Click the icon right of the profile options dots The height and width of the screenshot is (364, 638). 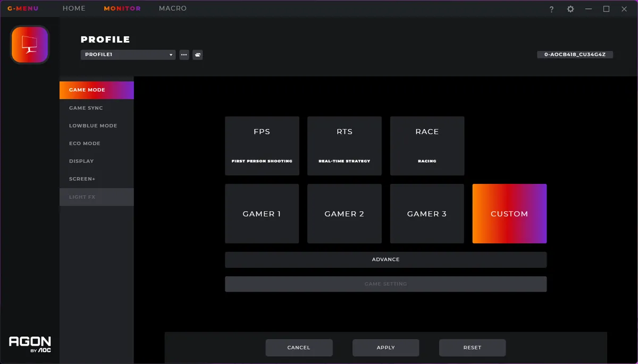(197, 55)
